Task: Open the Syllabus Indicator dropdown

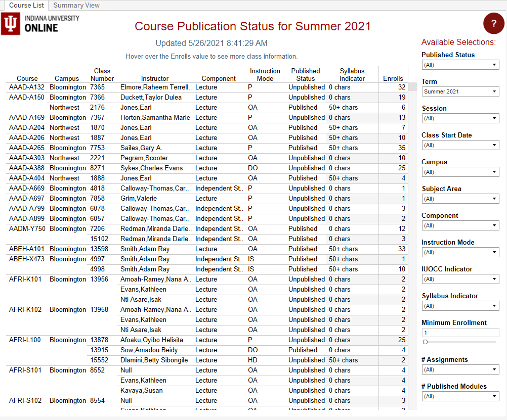Action: click(x=460, y=306)
